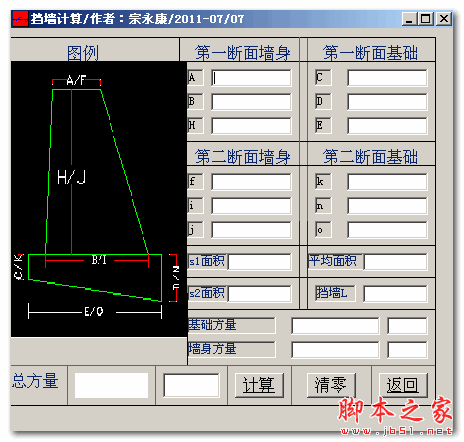Click the second 总方量 field beside 计算
Image resolution: width=464 pixels, height=442 pixels.
[x=191, y=385]
